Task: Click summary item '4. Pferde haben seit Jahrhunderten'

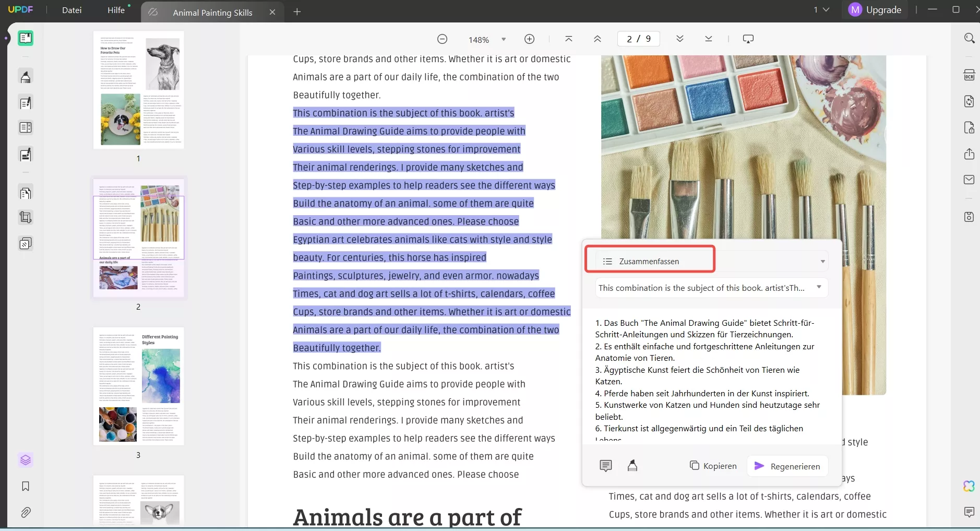Action: click(x=702, y=393)
